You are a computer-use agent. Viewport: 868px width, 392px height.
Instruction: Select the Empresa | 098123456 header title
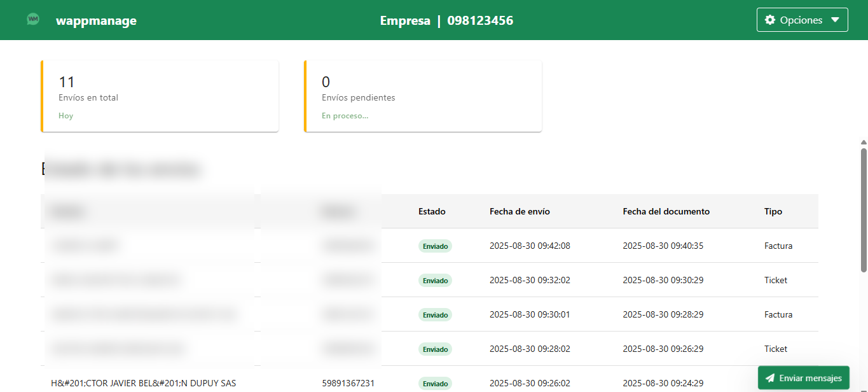pos(446,20)
